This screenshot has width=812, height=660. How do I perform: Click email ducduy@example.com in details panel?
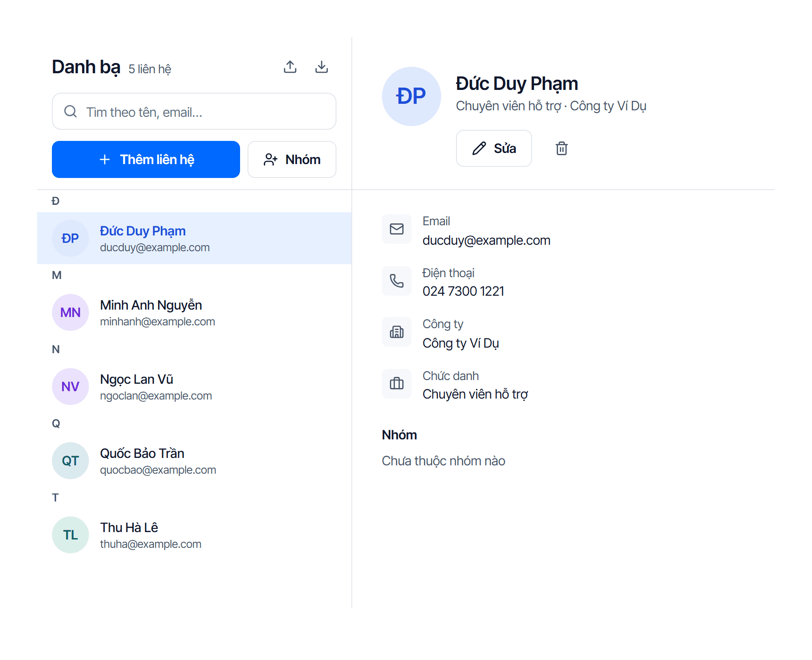tap(487, 241)
